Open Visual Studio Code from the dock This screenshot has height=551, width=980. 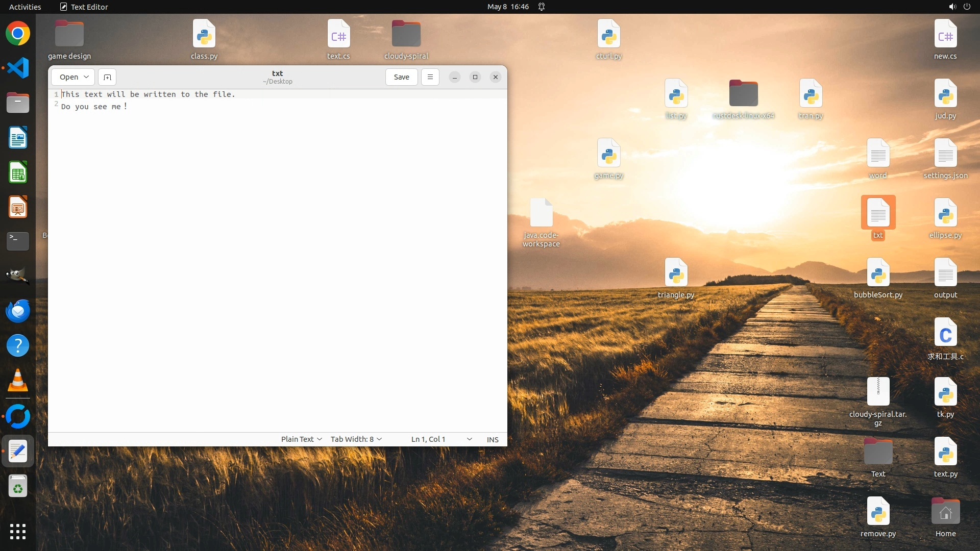(18, 68)
